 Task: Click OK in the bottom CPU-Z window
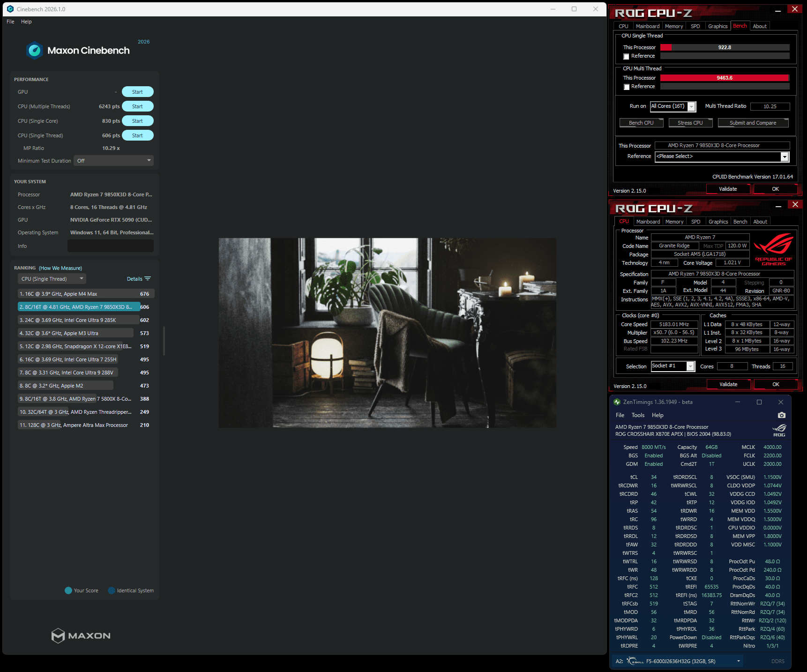point(776,384)
